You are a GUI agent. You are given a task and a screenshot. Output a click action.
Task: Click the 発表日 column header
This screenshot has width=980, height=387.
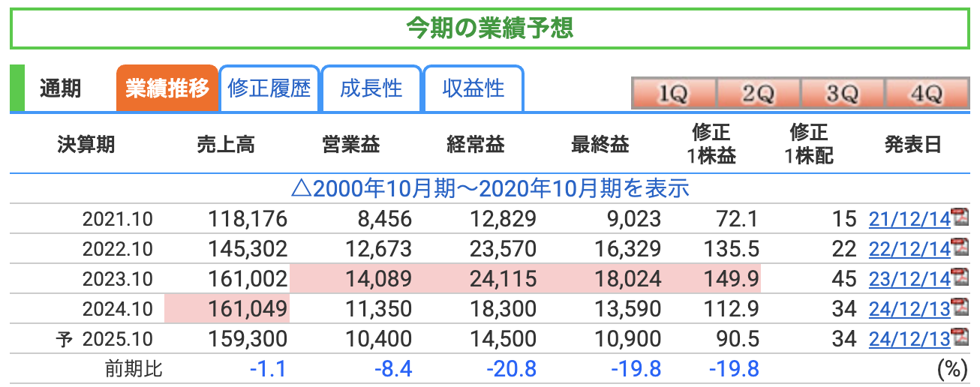point(912,145)
